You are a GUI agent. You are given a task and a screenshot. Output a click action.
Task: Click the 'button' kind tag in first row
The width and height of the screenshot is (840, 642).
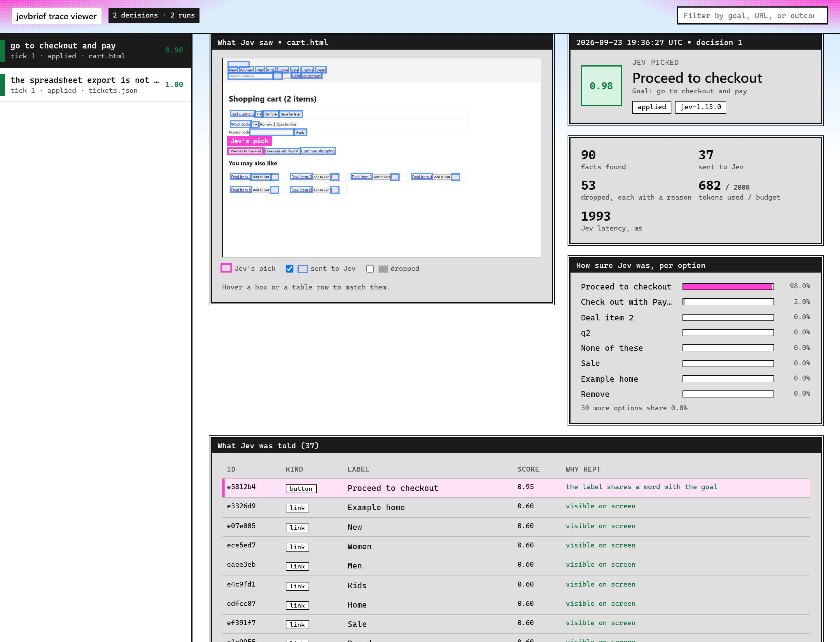coord(301,489)
